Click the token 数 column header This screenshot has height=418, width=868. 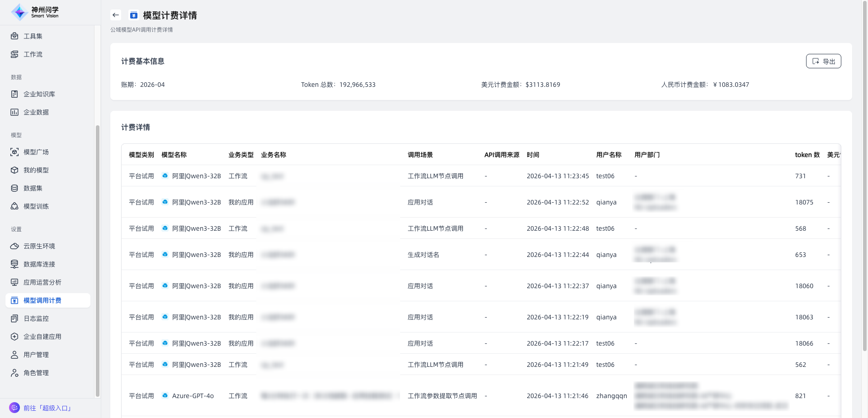[x=807, y=155]
